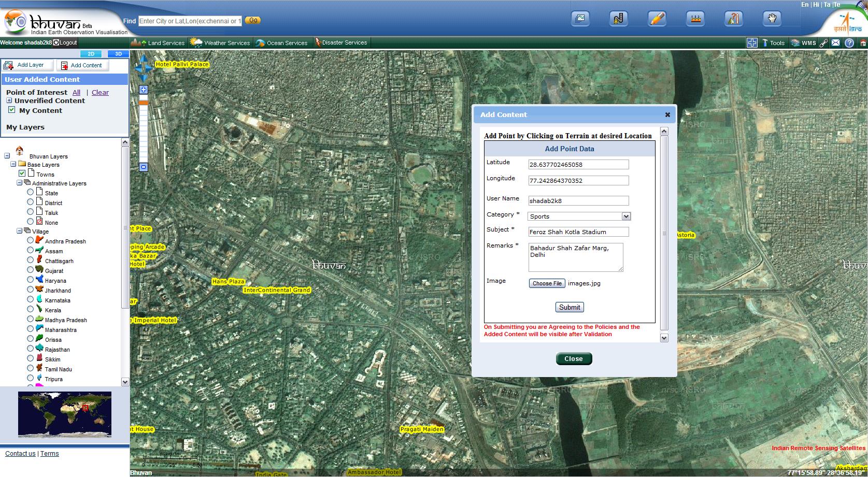
Task: Open the Terms link
Action: coord(50,453)
